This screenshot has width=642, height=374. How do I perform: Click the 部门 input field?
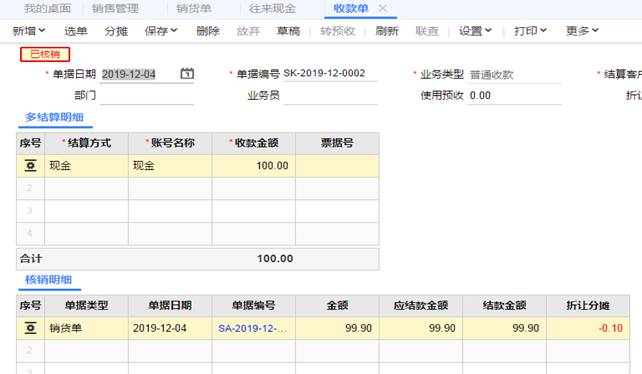click(x=147, y=96)
